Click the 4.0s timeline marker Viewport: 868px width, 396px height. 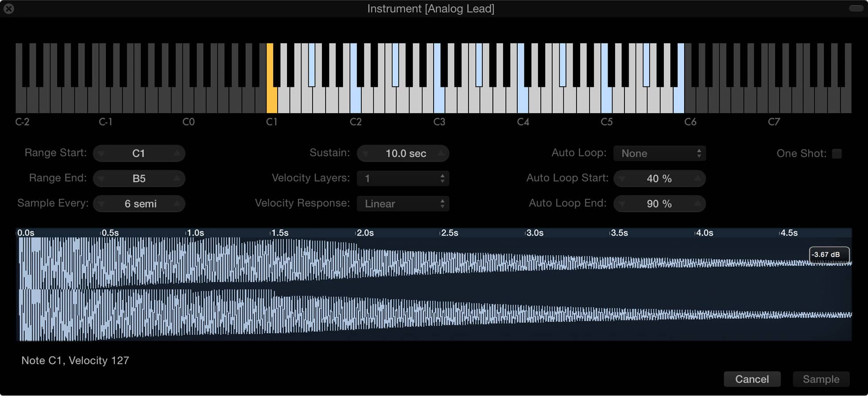[704, 233]
